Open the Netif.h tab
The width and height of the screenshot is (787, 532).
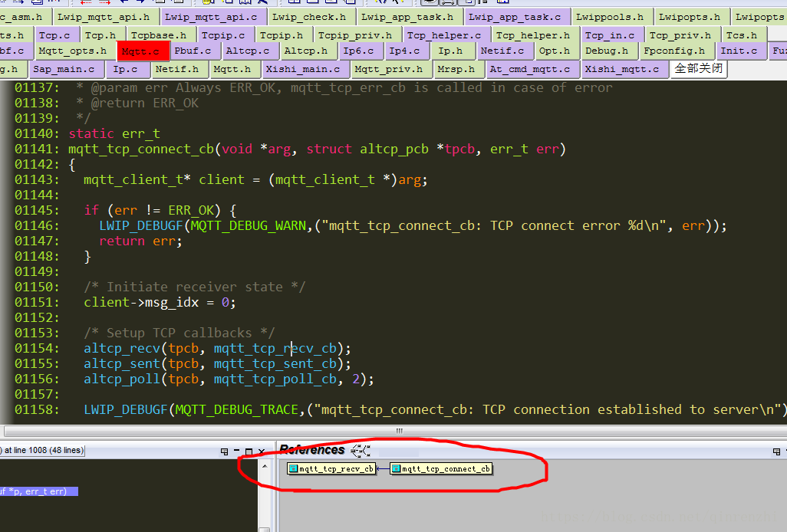[x=179, y=69]
